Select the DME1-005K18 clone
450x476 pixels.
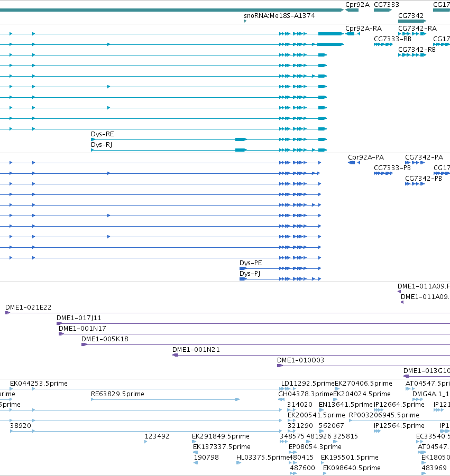(105, 339)
